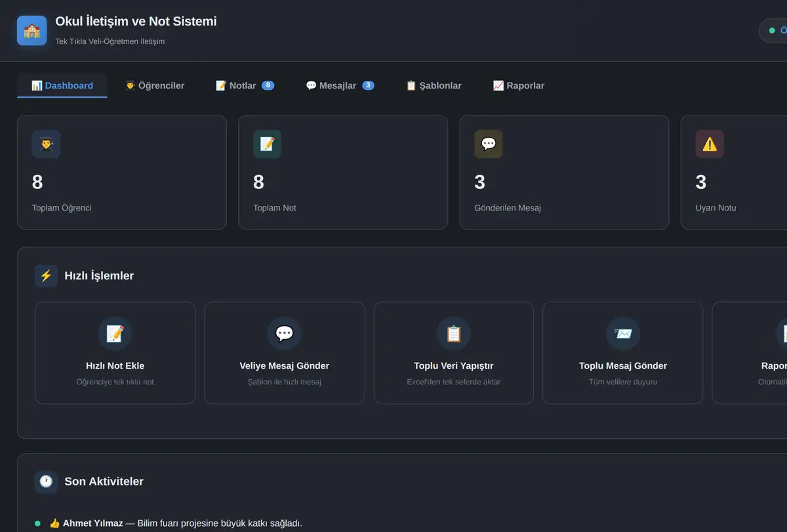This screenshot has height=532, width=787.
Task: Click the student icon on Toplam Öğrenci card
Action: coord(46,144)
